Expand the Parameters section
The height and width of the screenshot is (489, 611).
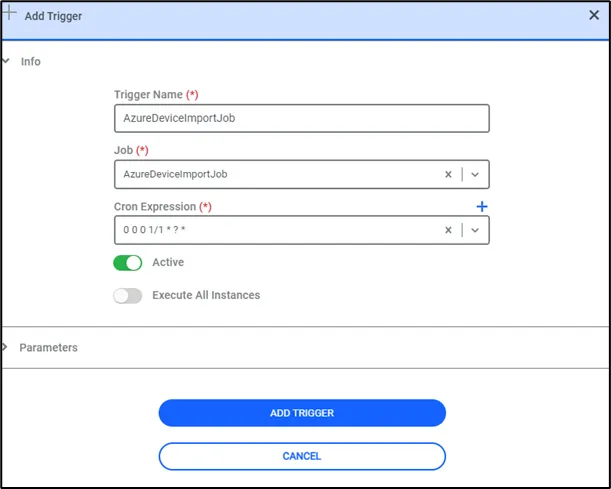[x=5, y=347]
